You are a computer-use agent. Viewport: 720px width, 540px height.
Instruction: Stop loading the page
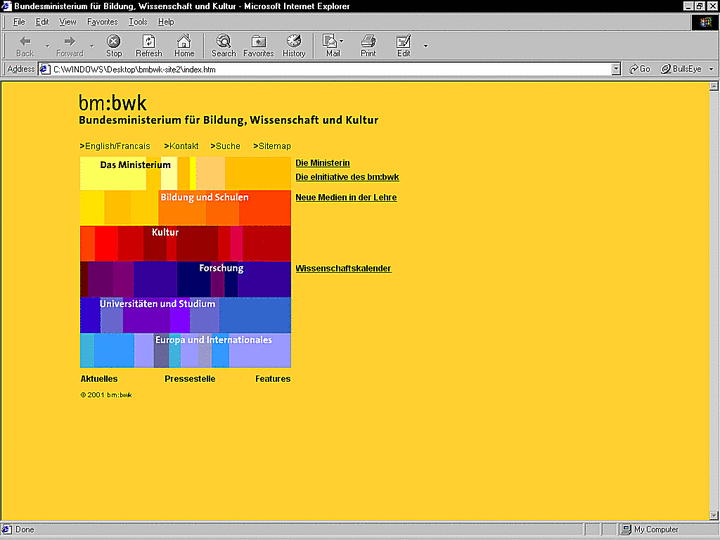click(114, 45)
